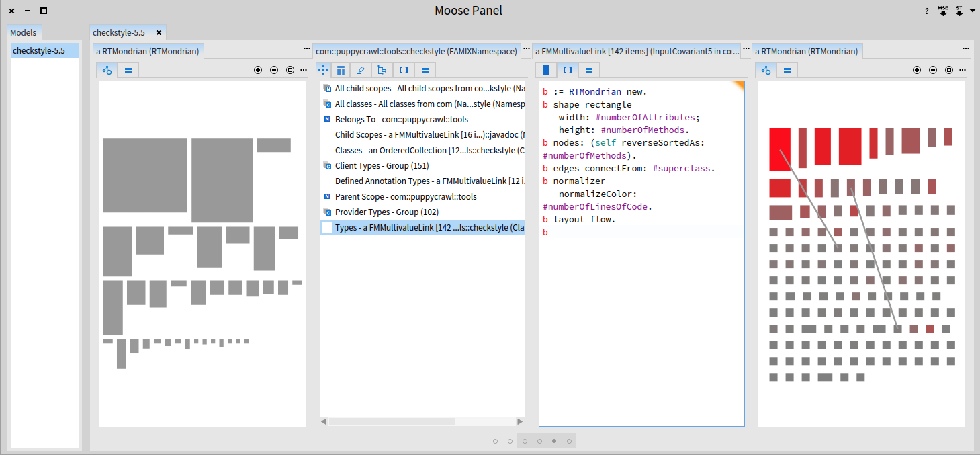Open the help question mark icon
Viewport: 980px width, 455px height.
point(927,11)
